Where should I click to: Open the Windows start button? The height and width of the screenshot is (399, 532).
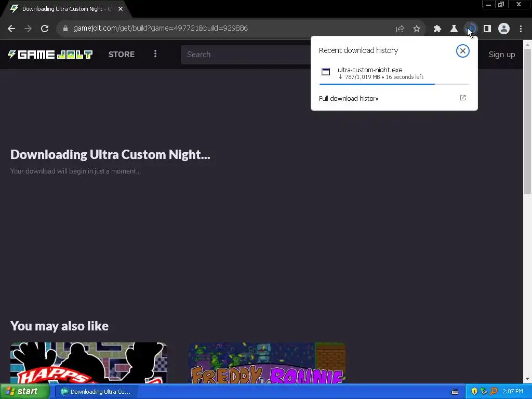coord(24,392)
